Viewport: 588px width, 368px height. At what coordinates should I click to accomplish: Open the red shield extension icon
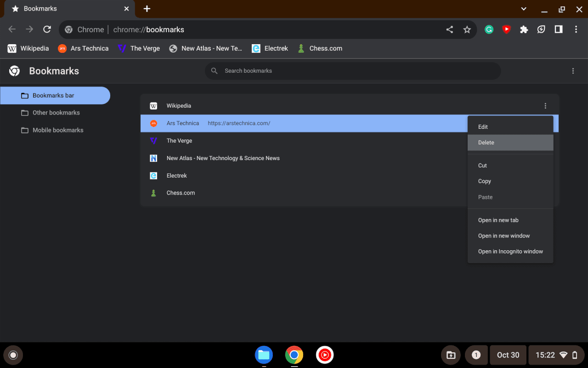507,29
